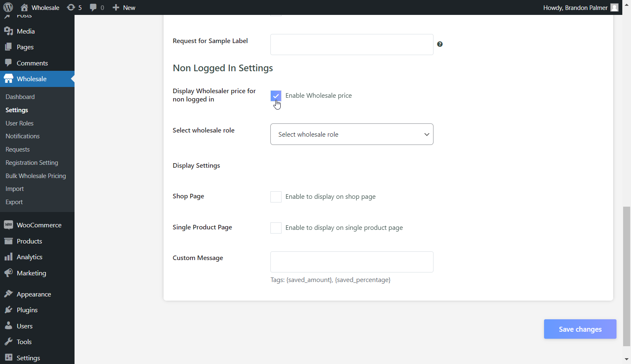Screen dimensions: 631x364
Task: Click the help icon beside Request for Sample Label
Action: pyautogui.click(x=440, y=44)
